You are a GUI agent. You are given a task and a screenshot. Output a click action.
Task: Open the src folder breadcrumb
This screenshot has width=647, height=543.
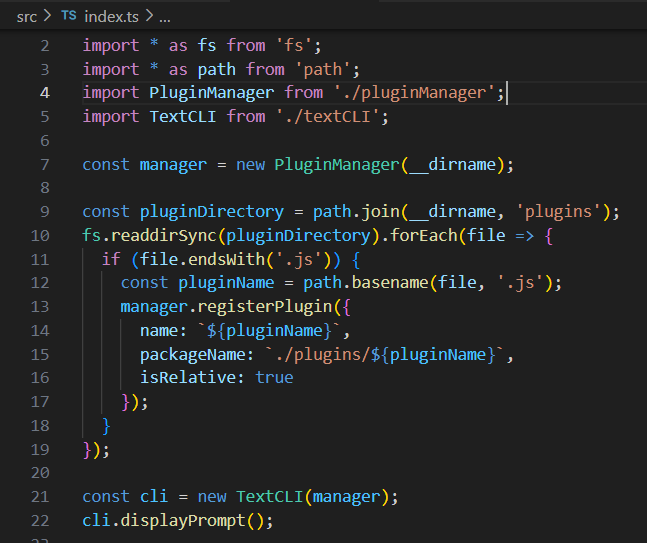click(x=27, y=17)
